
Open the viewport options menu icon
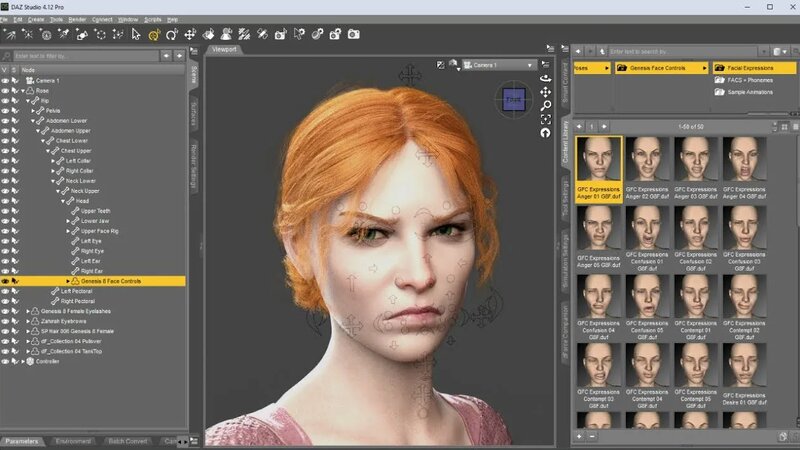tap(545, 64)
